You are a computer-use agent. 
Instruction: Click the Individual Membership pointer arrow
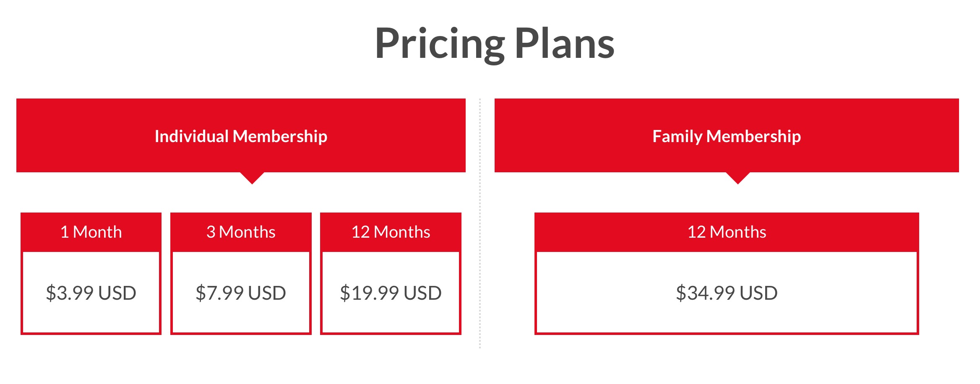point(252,178)
